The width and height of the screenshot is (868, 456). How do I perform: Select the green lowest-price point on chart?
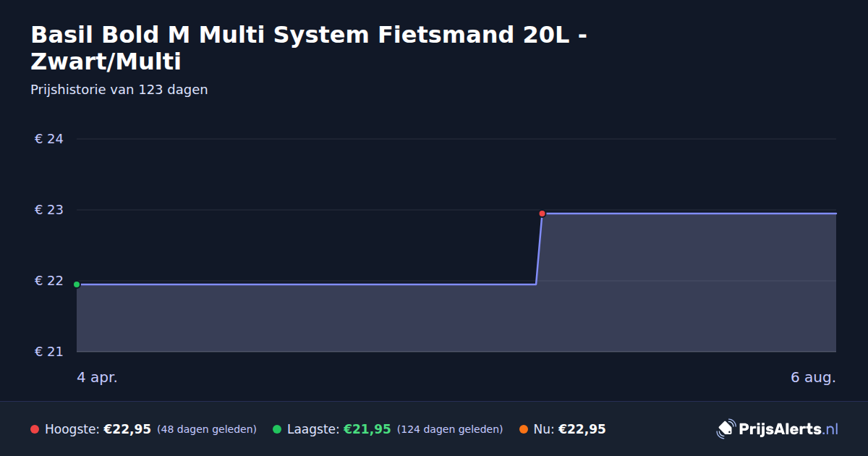[77, 284]
